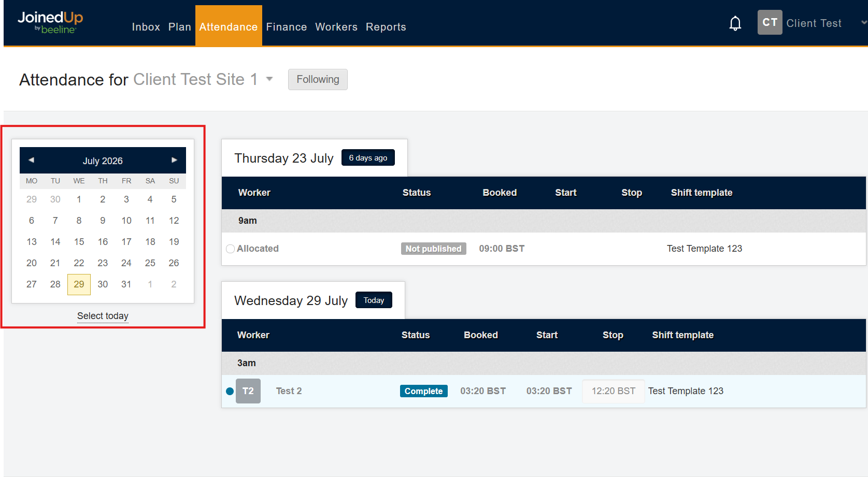Click 03:20 BST start time for Test 2
The height and width of the screenshot is (477, 868).
click(x=549, y=391)
